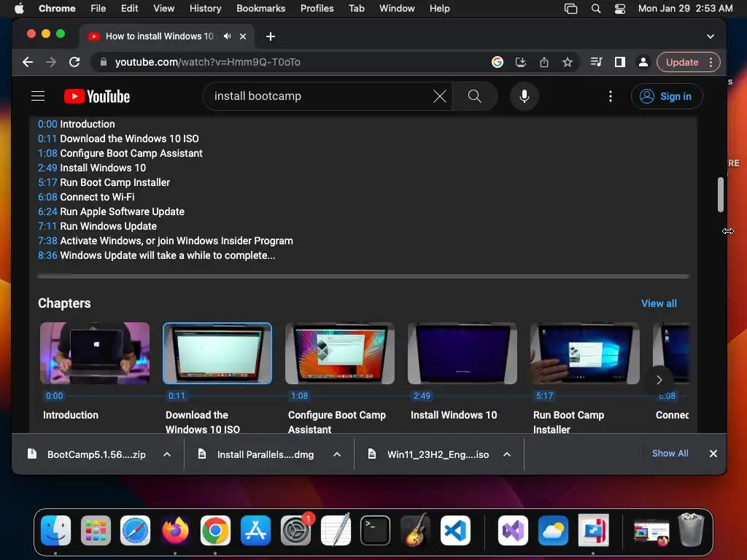This screenshot has height=560, width=747.
Task: Open the Chrome profile avatar icon
Action: click(x=643, y=62)
